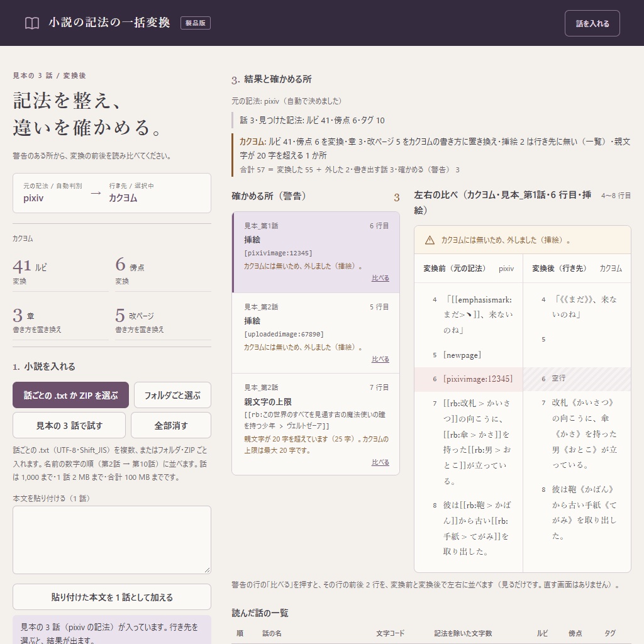Click the 確かめる所（警告） heading
The image size is (644, 644).
click(x=269, y=196)
